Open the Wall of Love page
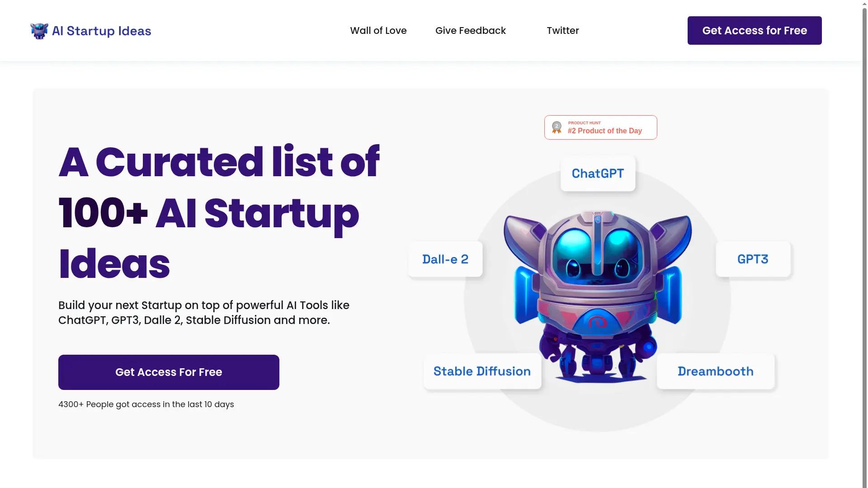 [378, 30]
